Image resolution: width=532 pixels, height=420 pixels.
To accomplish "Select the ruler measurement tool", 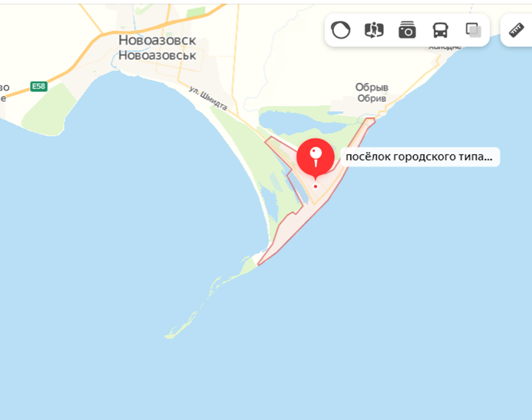I will [517, 30].
